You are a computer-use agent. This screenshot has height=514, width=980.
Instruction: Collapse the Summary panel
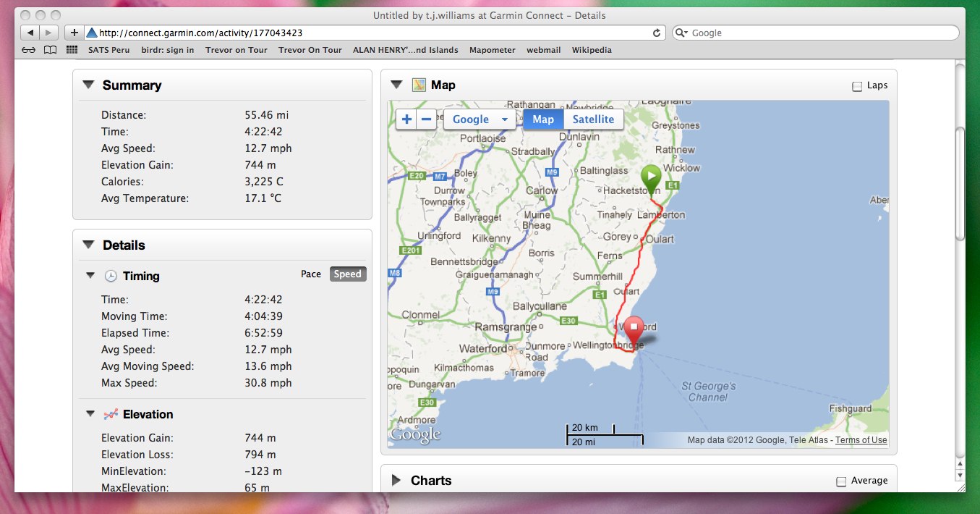click(88, 85)
